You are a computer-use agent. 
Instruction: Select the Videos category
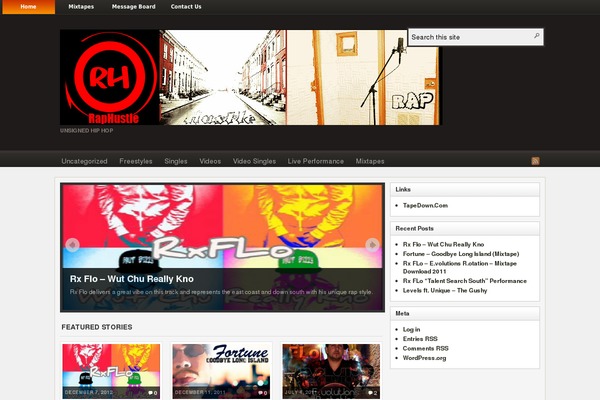point(210,161)
